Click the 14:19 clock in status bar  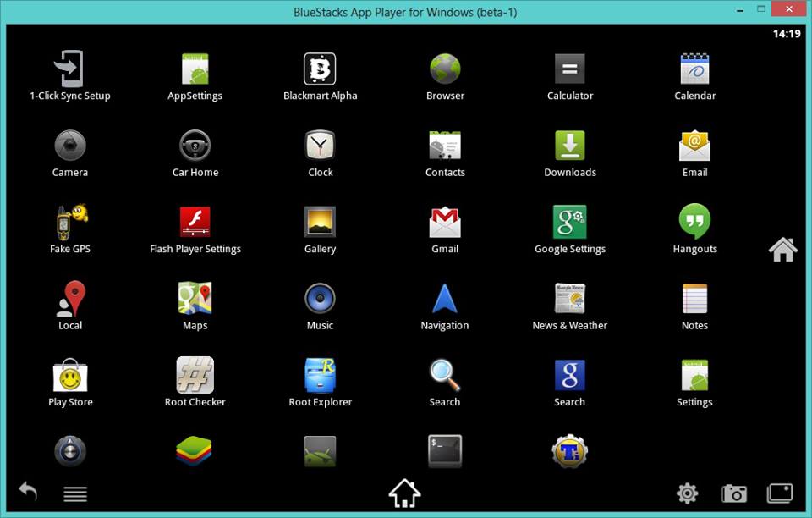coord(786,34)
